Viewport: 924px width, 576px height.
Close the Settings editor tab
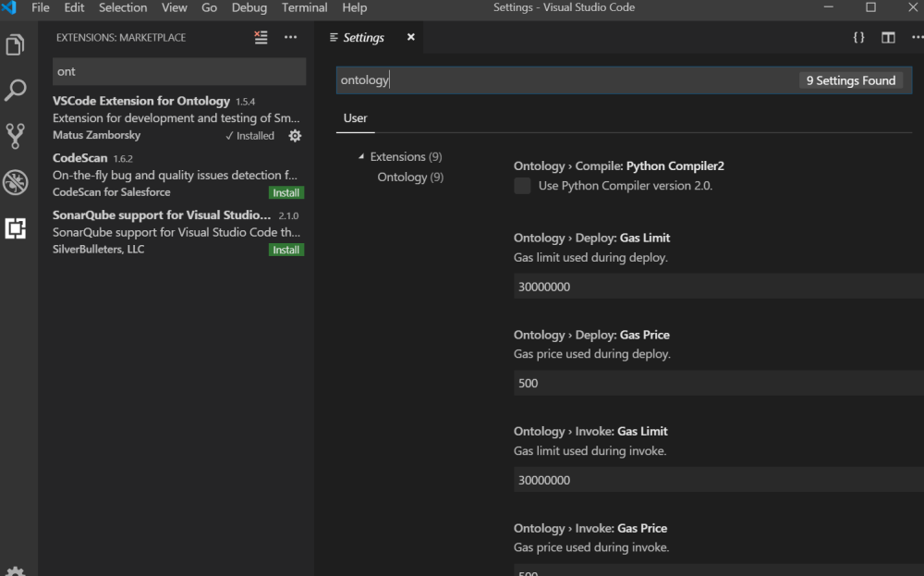click(x=411, y=37)
